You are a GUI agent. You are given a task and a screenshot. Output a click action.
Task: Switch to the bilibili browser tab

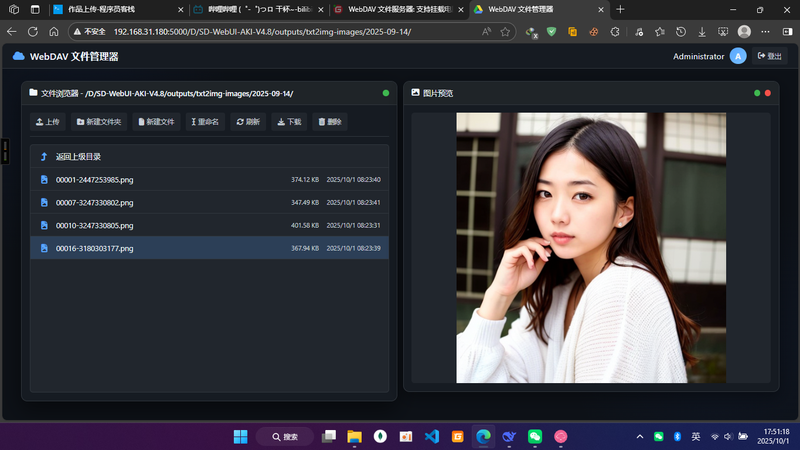(259, 10)
